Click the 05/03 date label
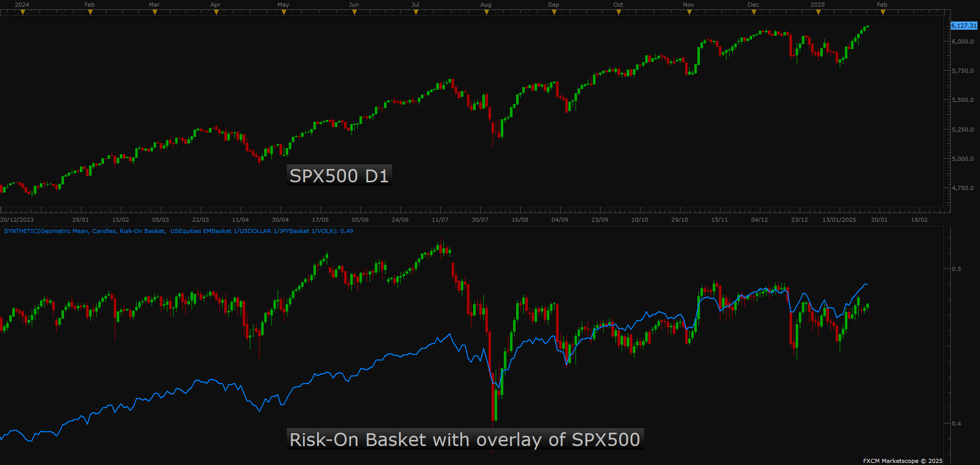This screenshot has height=465, width=980. click(x=160, y=220)
